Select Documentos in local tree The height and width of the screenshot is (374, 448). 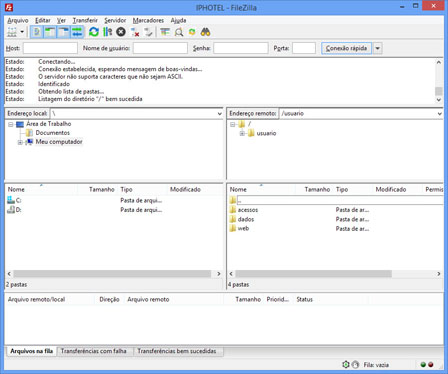(x=53, y=133)
